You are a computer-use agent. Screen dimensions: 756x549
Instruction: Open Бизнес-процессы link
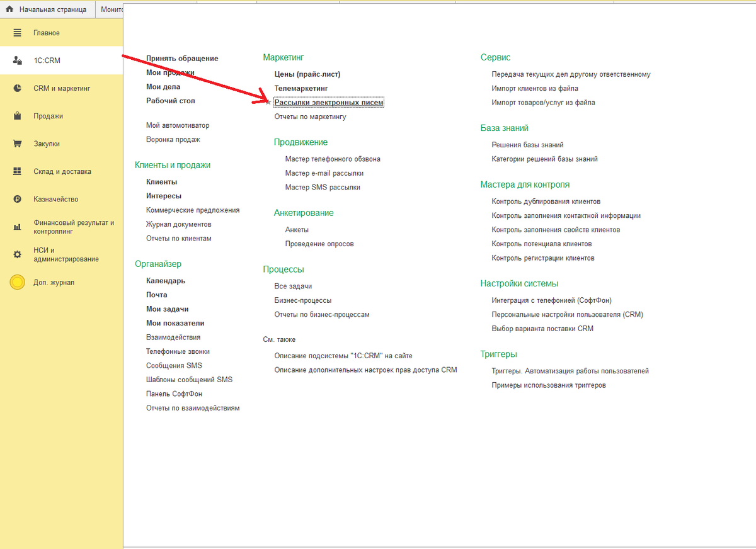(303, 300)
